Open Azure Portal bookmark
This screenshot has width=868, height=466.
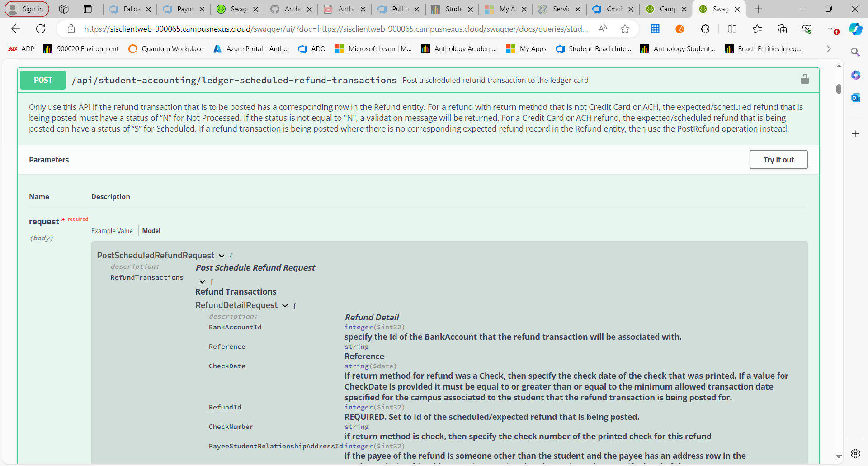pyautogui.click(x=251, y=49)
